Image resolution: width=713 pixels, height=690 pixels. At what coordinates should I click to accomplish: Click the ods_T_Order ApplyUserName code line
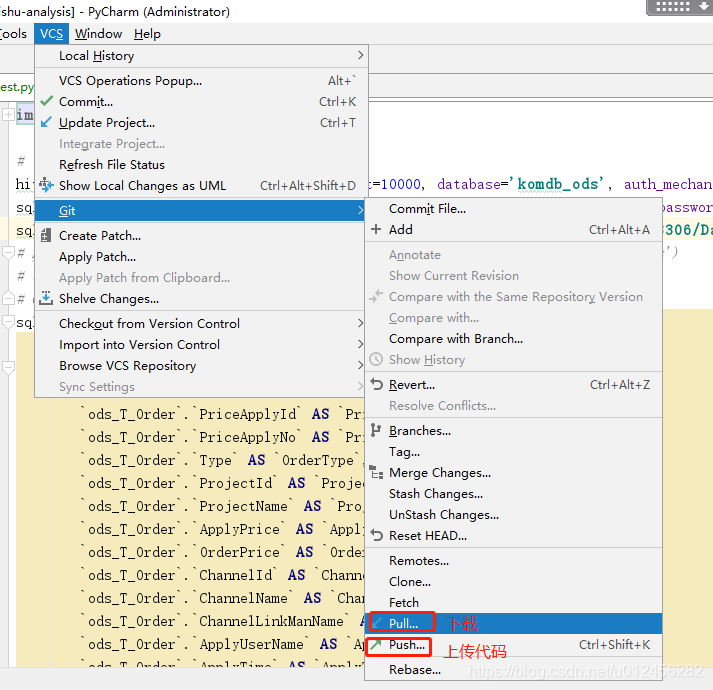pos(223,644)
